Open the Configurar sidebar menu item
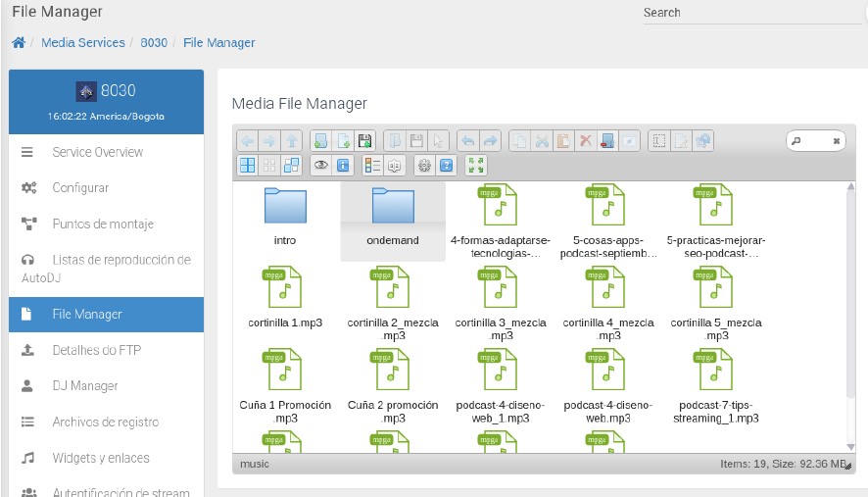Screen dimensions: 868x497 80,187
